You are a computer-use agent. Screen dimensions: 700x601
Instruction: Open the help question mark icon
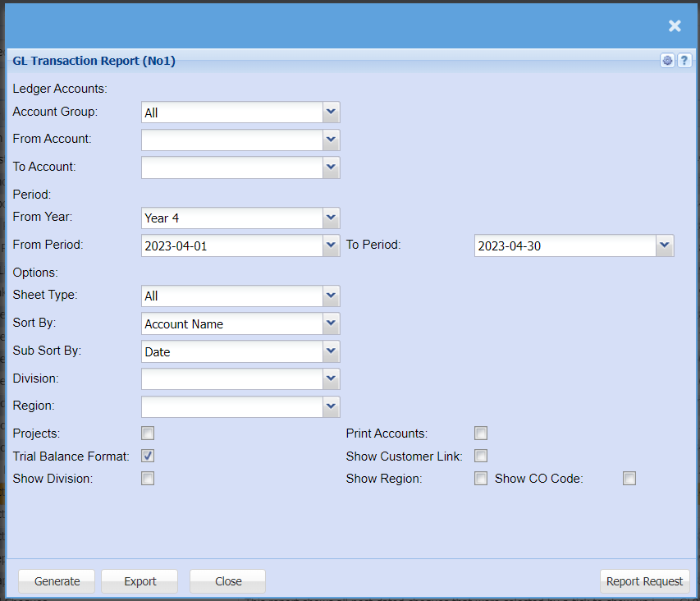[684, 60]
